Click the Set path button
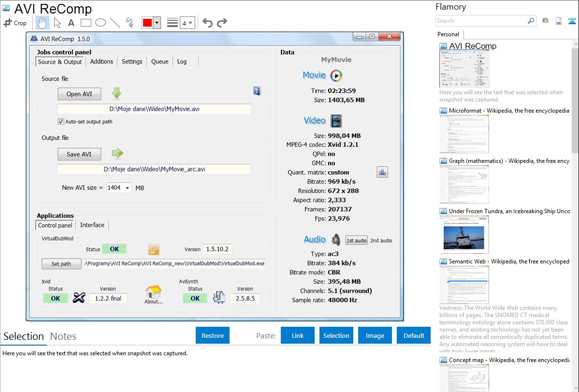Screen dimensions: 579x392 61,264
